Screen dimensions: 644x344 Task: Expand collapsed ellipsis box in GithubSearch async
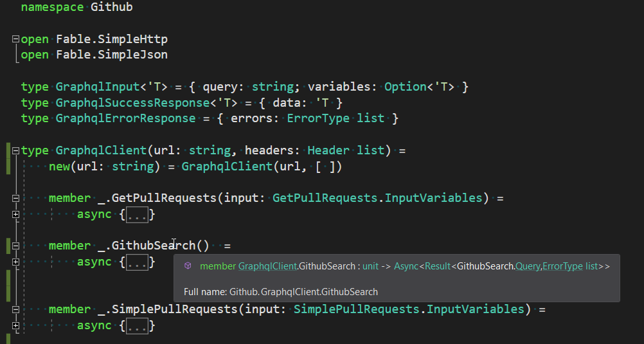[137, 262]
